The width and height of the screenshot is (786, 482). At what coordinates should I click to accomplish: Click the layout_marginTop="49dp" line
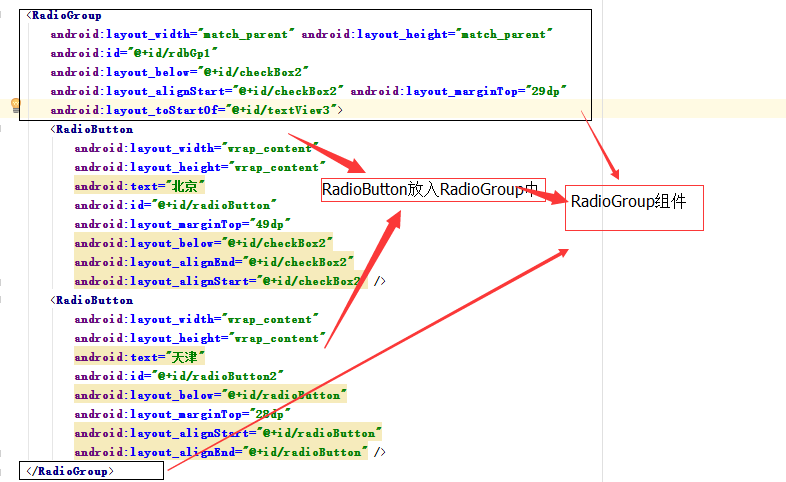(182, 224)
